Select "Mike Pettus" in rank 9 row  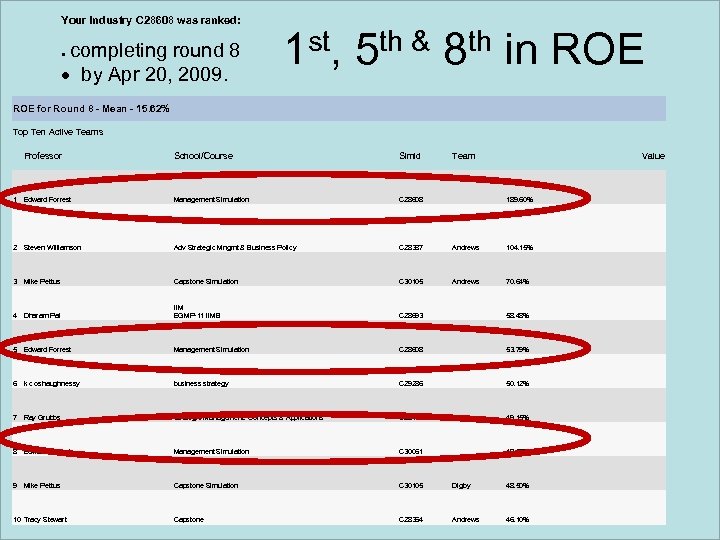[42, 485]
